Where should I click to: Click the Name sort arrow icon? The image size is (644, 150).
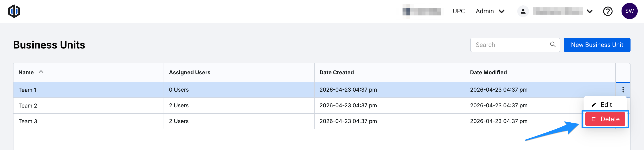pos(41,73)
